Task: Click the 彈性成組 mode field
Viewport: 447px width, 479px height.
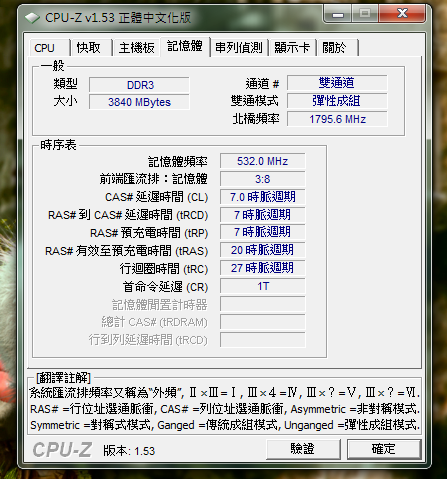Action: (337, 101)
